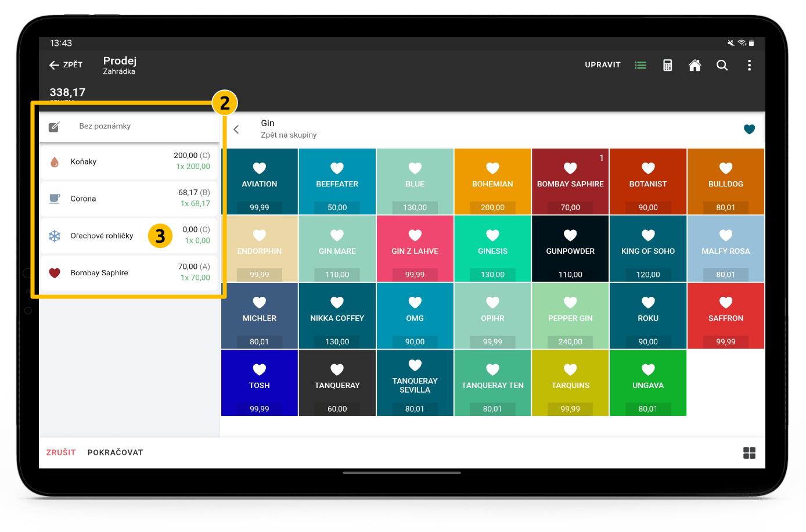This screenshot has height=532, width=806.
Task: Add TARQUINS gin tile
Action: [x=570, y=383]
